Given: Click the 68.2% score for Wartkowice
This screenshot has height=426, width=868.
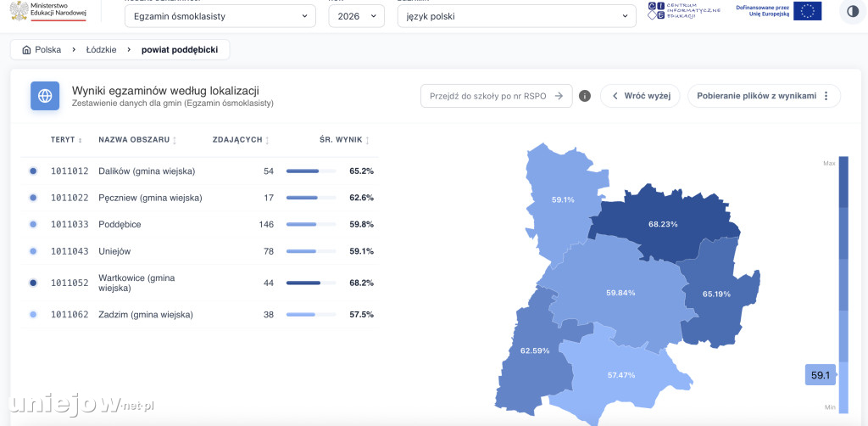Looking at the screenshot, I should (361, 283).
